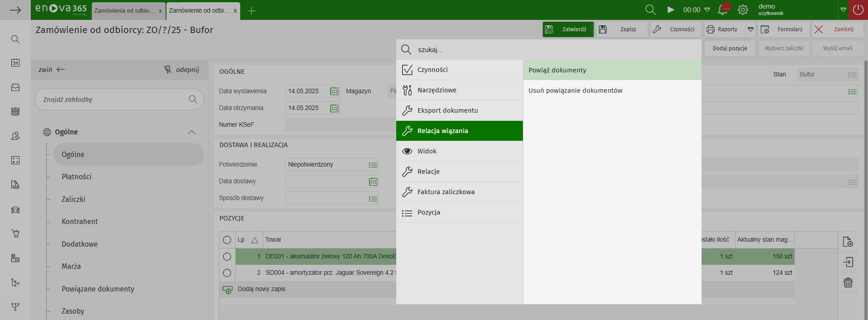Click the notification bell icon
Screen dimensions: 868x320
723,10
